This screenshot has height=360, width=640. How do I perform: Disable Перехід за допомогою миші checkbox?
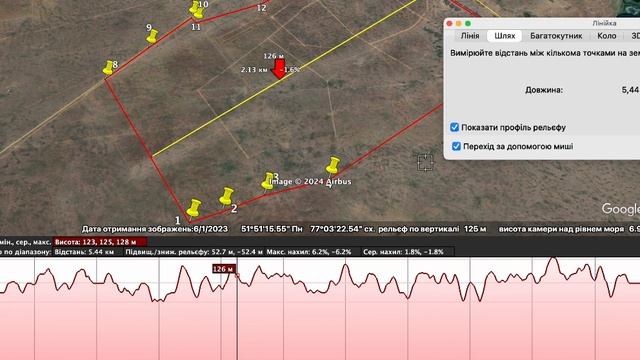point(456,146)
